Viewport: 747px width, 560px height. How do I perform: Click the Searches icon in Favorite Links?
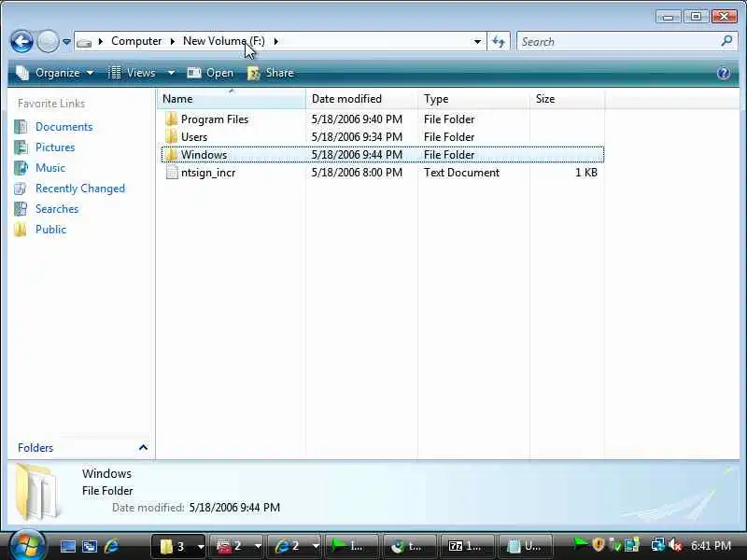(21, 208)
